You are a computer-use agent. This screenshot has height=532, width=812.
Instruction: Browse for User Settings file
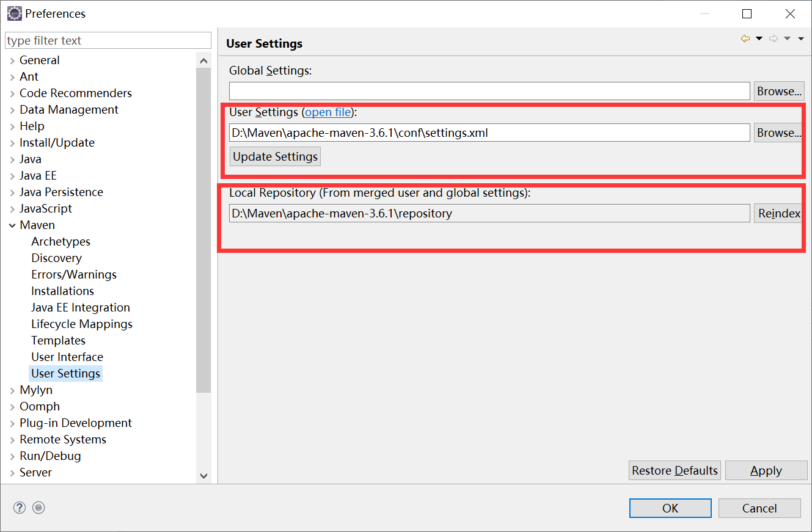[x=778, y=133]
